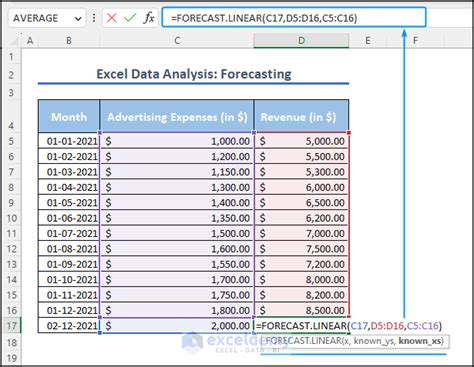Select revenue cell 5,500.00
Viewport: 474px width, 367px height.
click(x=301, y=156)
